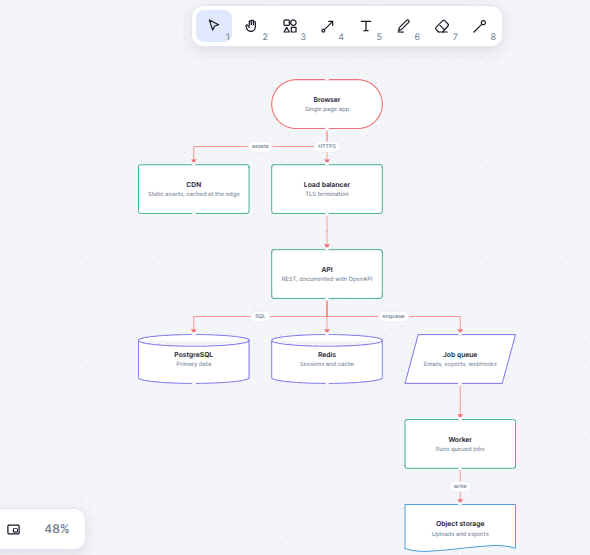Select the Load balancer node
This screenshot has width=590, height=555.
[x=327, y=189]
